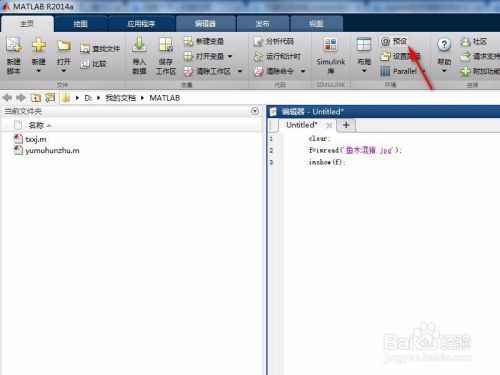Click New Variable (新建变量) button
The image size is (500, 375).
pyautogui.click(x=204, y=41)
